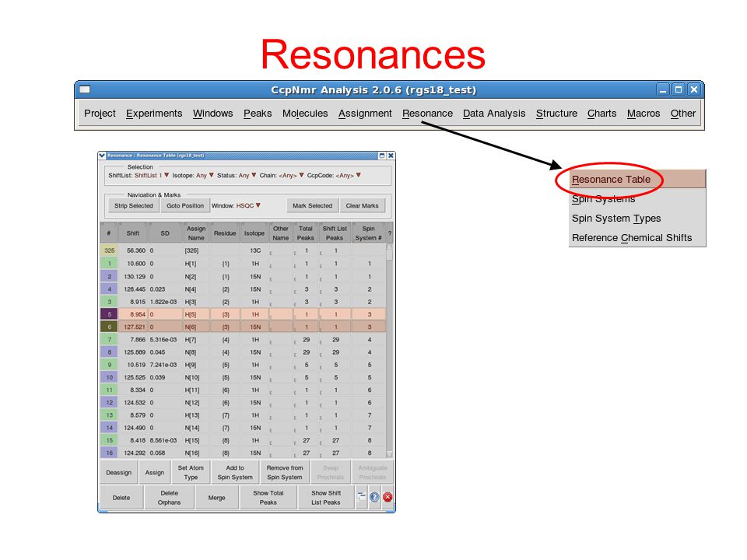Viewport: 747px width, 560px height.
Task: Open the Project menu
Action: [x=100, y=114]
